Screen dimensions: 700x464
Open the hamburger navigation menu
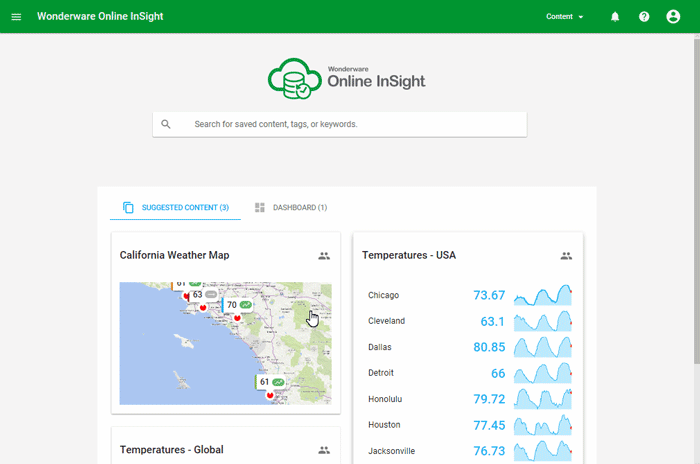[16, 17]
